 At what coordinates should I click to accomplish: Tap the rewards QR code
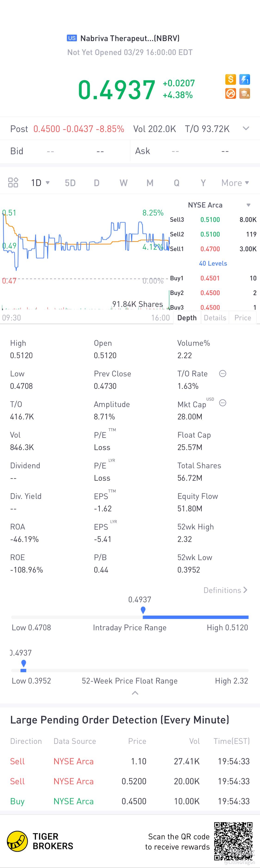pyautogui.click(x=233, y=841)
